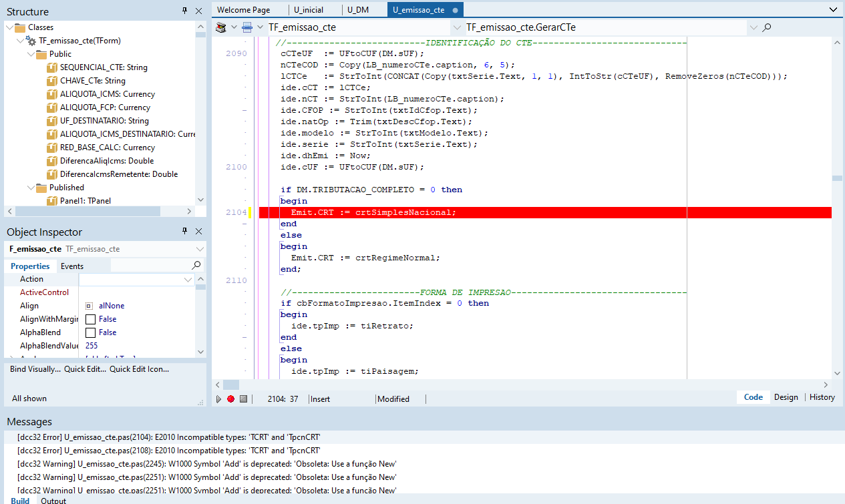Open the dropdown beside the book icon
The height and width of the screenshot is (504, 845).
click(x=234, y=27)
